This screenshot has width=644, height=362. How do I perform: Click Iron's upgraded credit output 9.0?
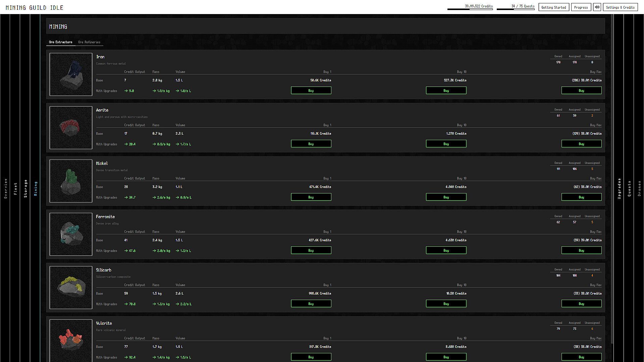tap(129, 91)
